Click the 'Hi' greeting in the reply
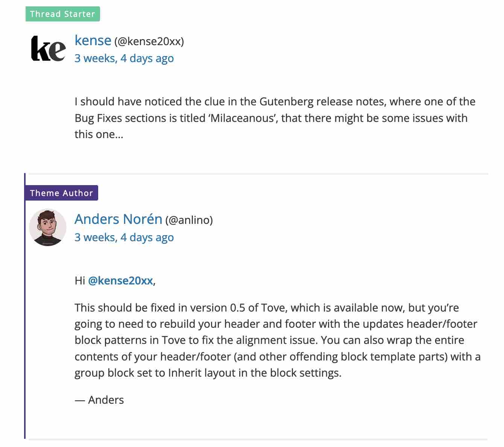This screenshot has height=447, width=504. [80, 281]
